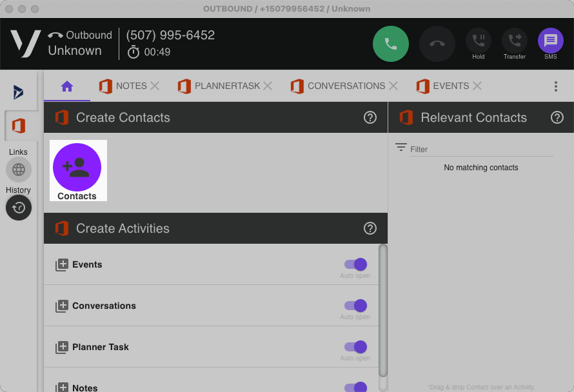Open the SMS messaging button
This screenshot has height=392, width=574.
pyautogui.click(x=550, y=41)
